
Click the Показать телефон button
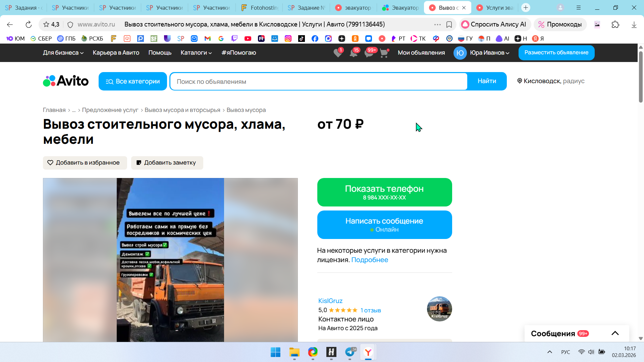(384, 192)
